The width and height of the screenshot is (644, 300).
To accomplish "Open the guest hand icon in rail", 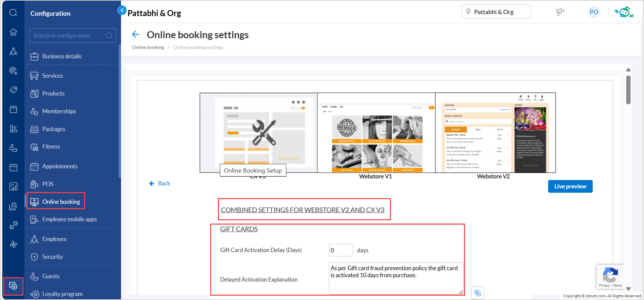I will coord(13,148).
